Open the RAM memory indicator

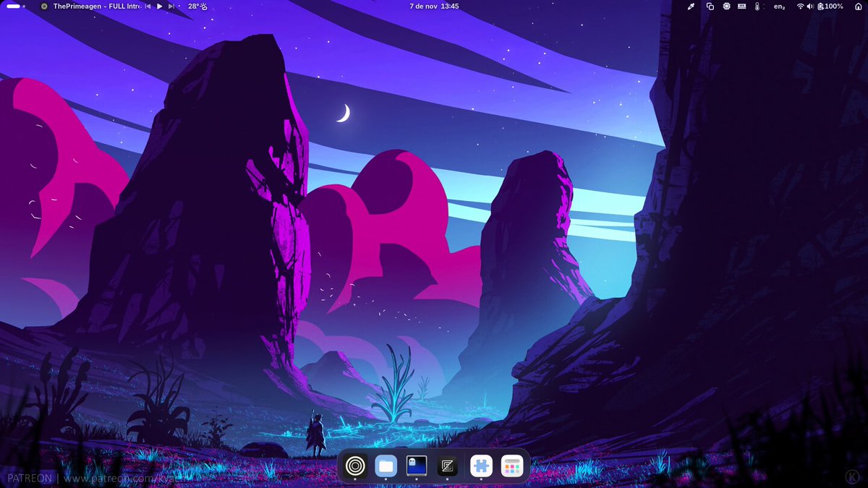point(742,6)
